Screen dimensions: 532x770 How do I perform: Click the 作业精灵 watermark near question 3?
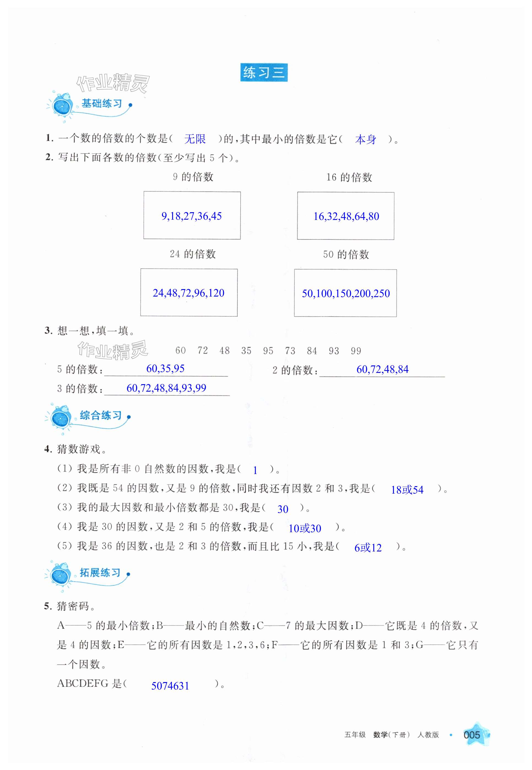113,350
